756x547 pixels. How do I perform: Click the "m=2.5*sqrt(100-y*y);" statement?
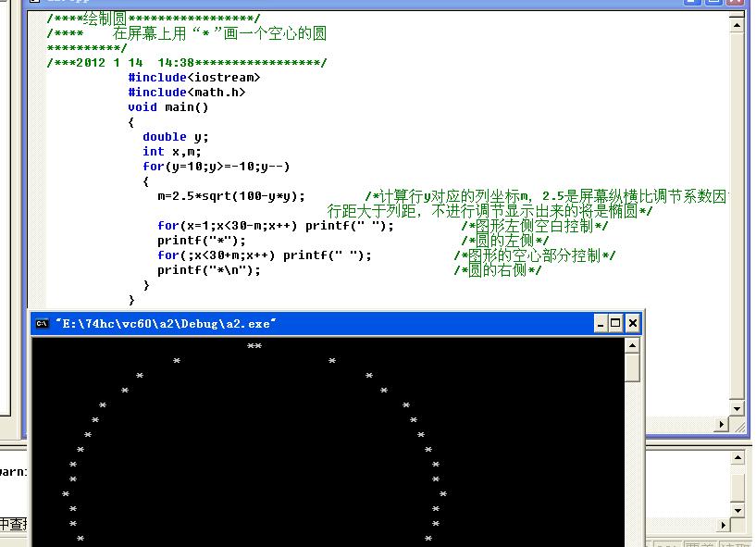[231, 196]
